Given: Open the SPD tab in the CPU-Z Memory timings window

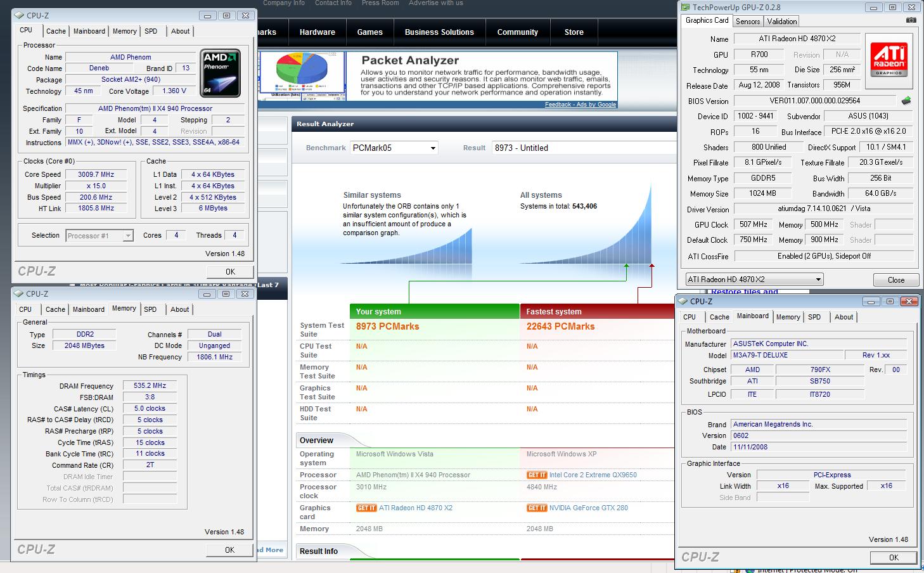Looking at the screenshot, I should tap(150, 309).
